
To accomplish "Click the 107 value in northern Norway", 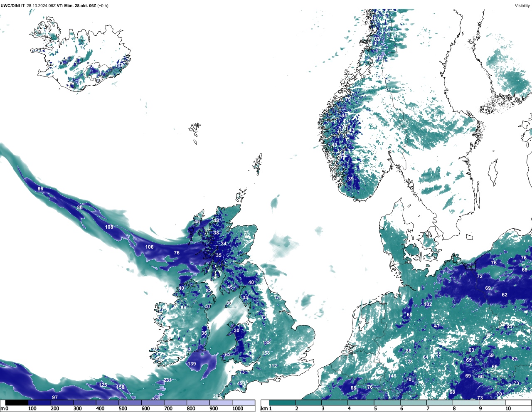I will (380, 58).
